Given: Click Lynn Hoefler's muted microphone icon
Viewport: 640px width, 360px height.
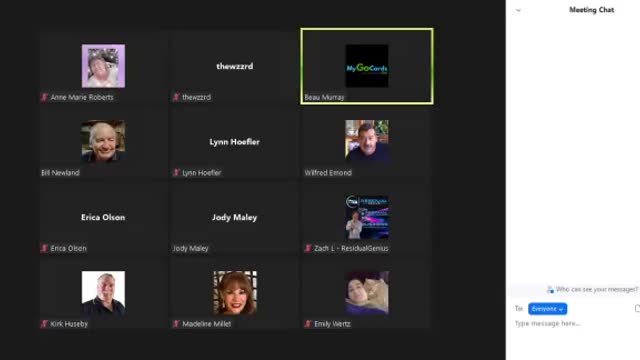Looking at the screenshot, I should [x=176, y=173].
